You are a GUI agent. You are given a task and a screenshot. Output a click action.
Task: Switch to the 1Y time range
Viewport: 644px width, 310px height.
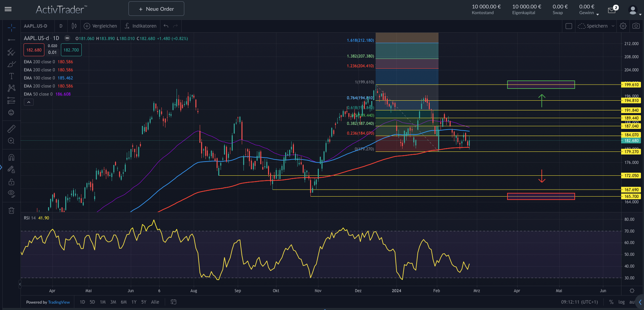(x=134, y=302)
